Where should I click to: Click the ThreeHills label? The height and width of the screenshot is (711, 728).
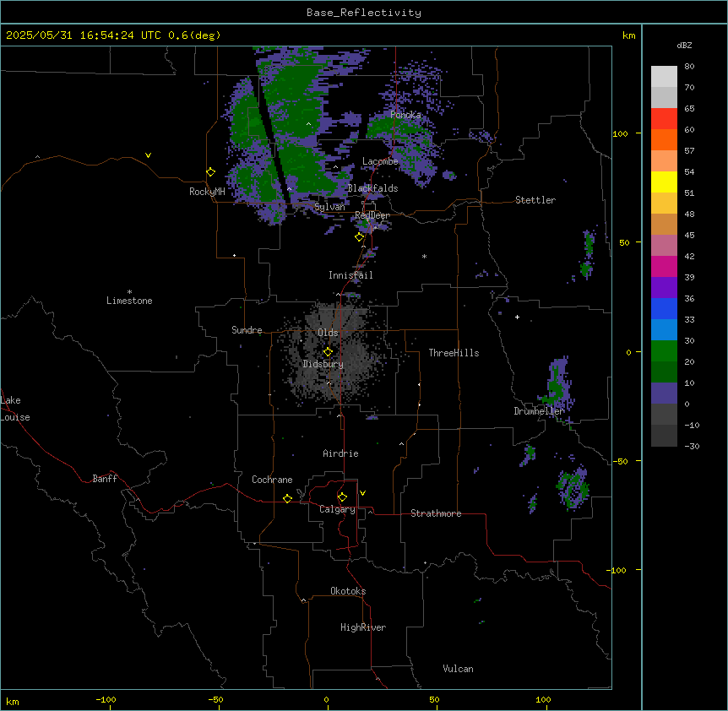pyautogui.click(x=454, y=353)
